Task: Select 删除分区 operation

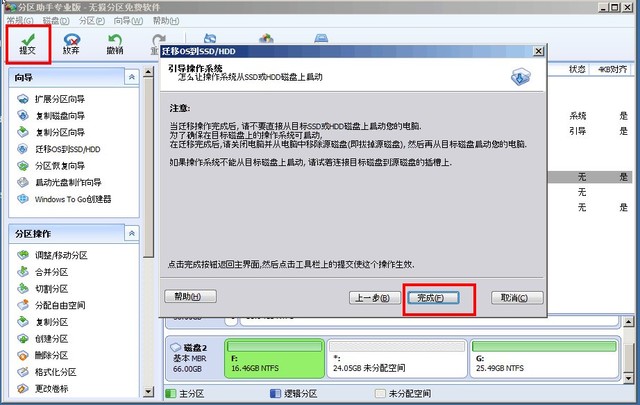Action: 51,356
